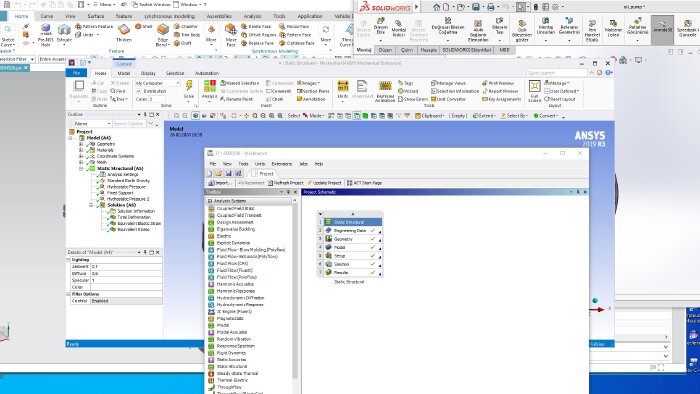Click Save icon in Workbench toolbar

(229, 174)
